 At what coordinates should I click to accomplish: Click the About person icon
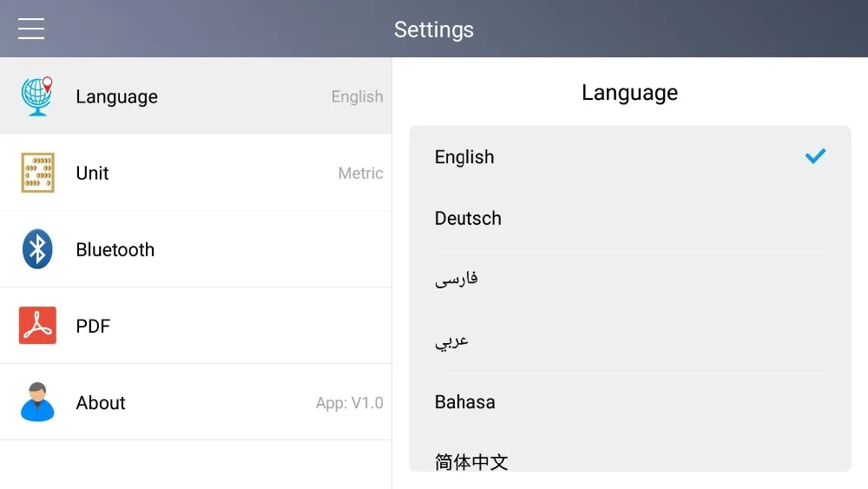point(37,402)
